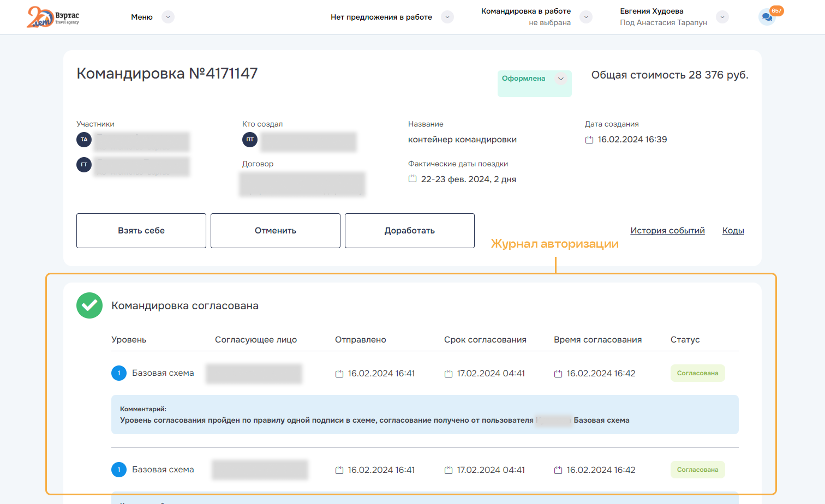Click the Статус column header
The width and height of the screenshot is (825, 504).
[685, 340]
